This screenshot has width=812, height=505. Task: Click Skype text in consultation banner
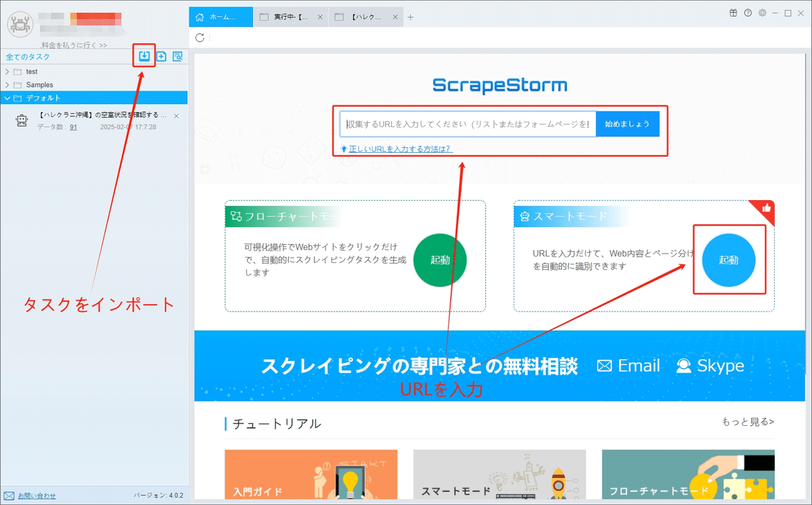coord(721,366)
